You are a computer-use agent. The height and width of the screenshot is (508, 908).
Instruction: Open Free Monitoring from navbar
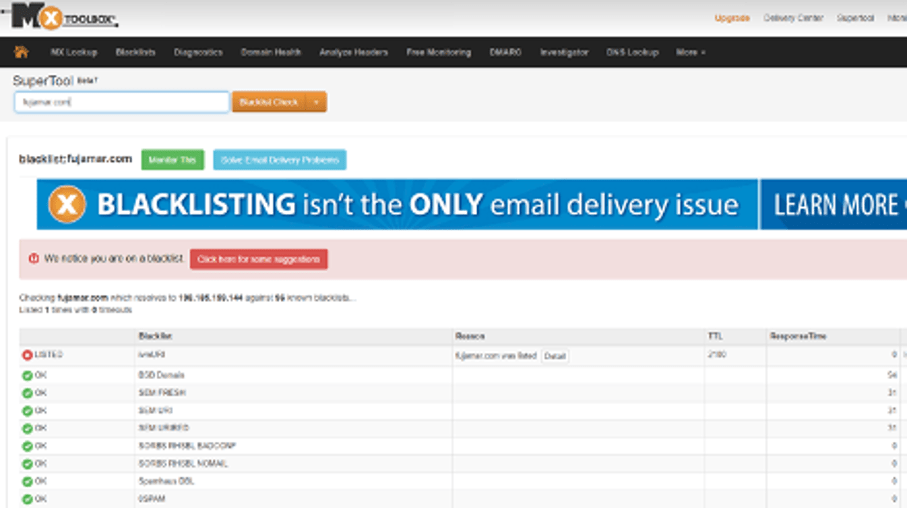438,52
